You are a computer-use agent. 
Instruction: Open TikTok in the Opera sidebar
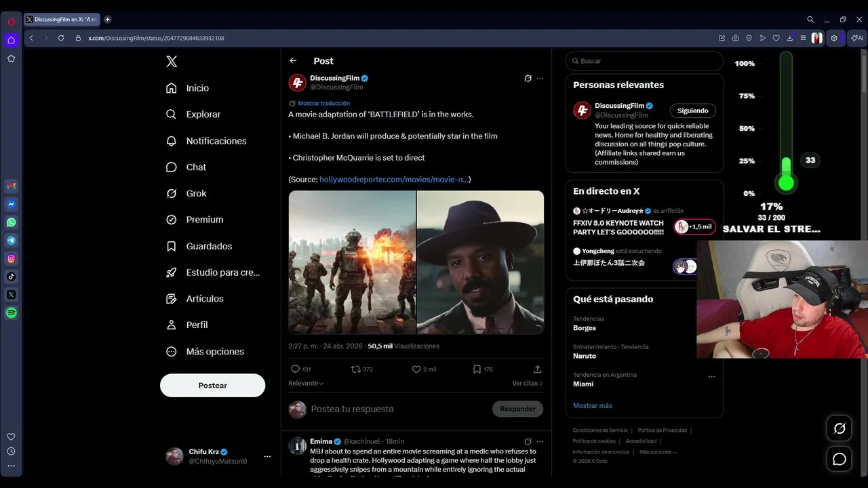12,277
